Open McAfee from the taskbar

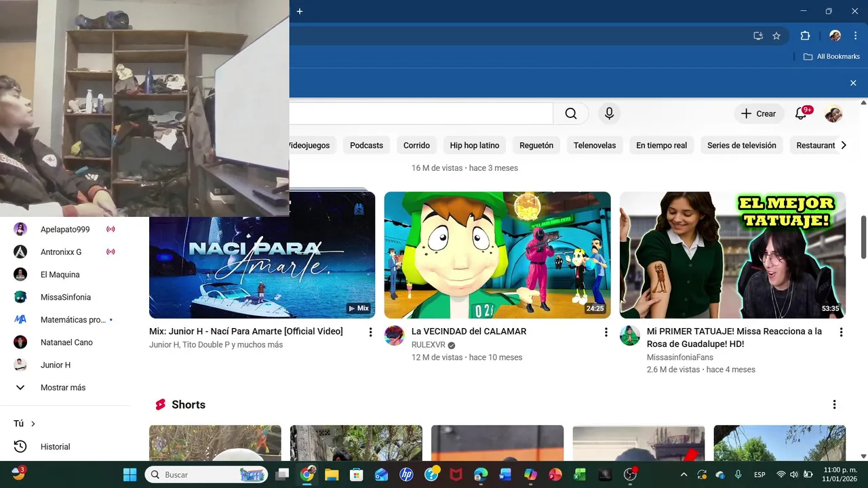tap(456, 474)
